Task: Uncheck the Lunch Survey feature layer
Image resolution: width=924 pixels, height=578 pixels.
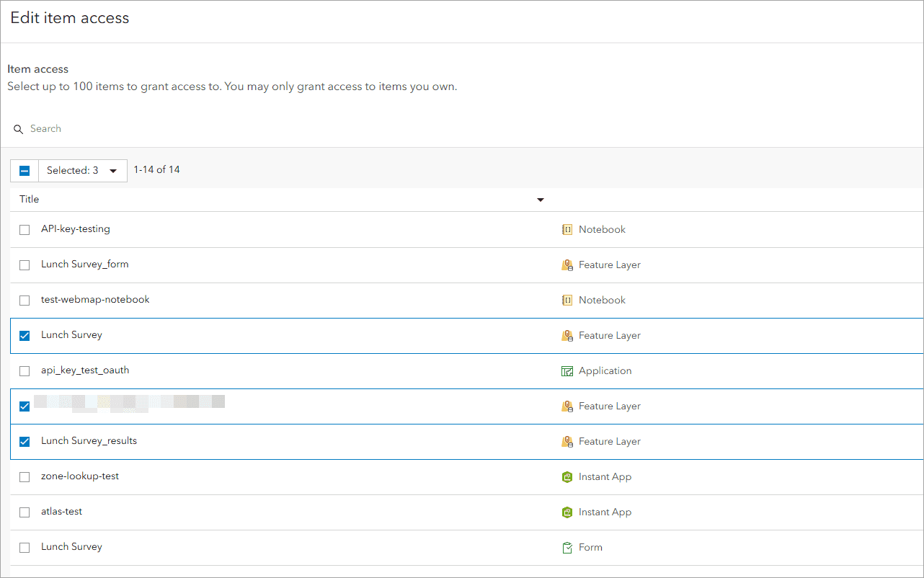Action: (x=24, y=335)
